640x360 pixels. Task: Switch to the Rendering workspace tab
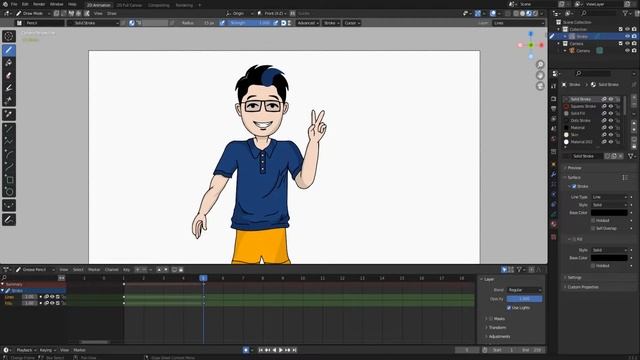184,5
